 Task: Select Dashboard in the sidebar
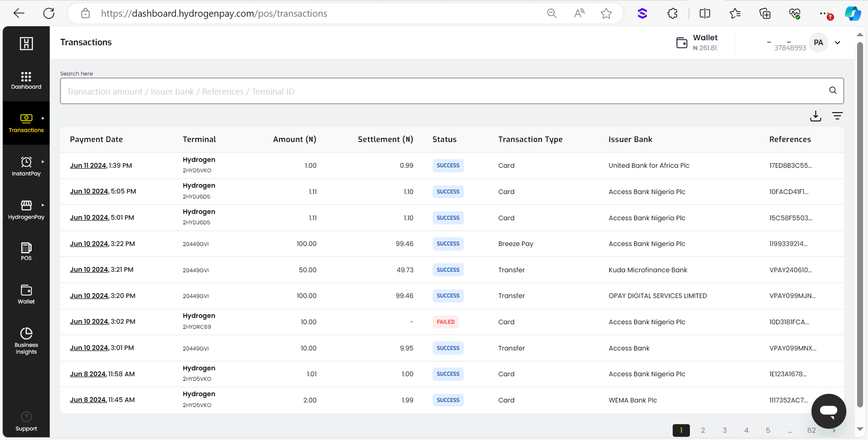pos(26,81)
